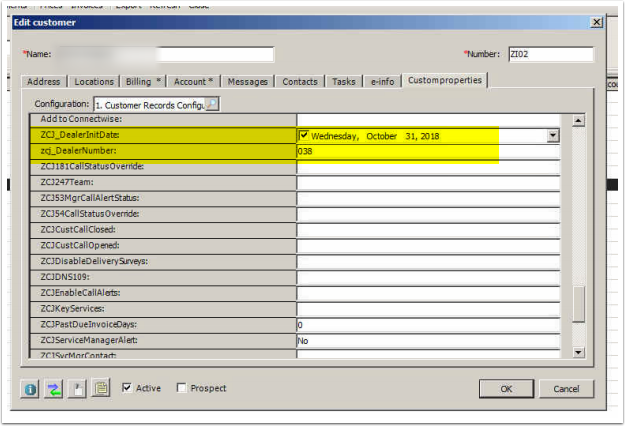Image resolution: width=625 pixels, height=426 pixels.
Task: Switch to the Messages tab
Action: click(x=248, y=82)
